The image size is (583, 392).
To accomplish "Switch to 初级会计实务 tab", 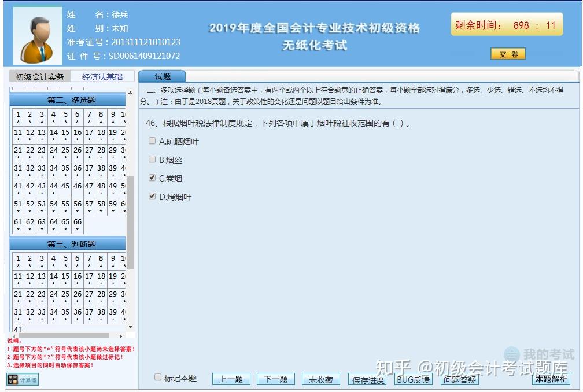I will 39,77.
